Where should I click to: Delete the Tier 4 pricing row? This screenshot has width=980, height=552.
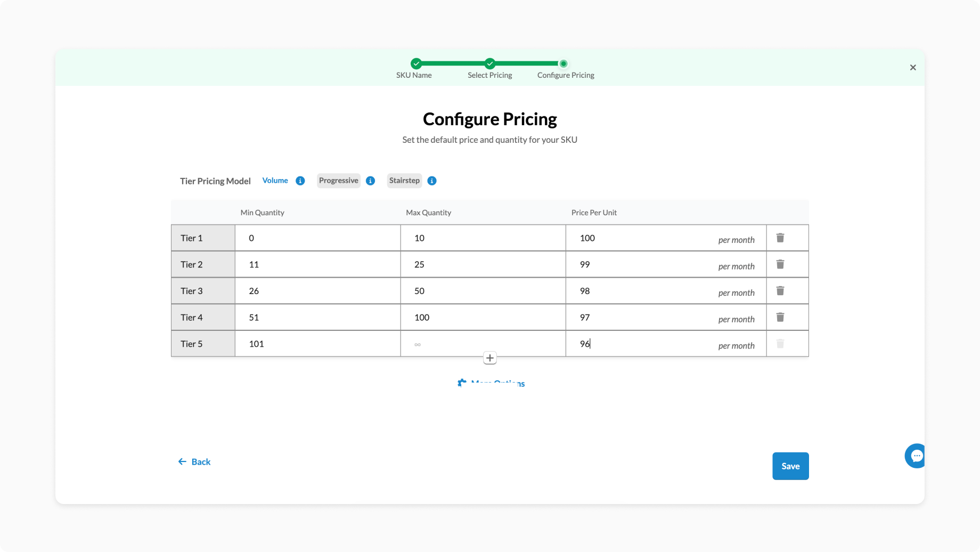(x=780, y=318)
